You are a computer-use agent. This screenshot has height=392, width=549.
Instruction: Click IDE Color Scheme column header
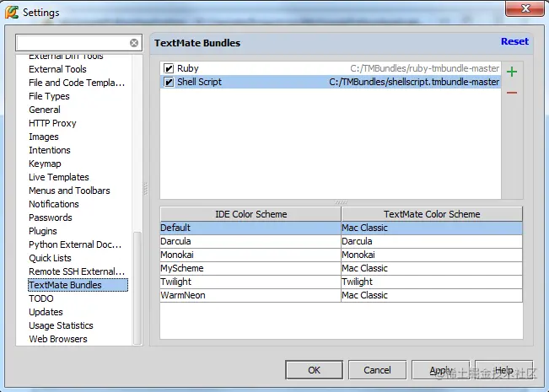250,214
